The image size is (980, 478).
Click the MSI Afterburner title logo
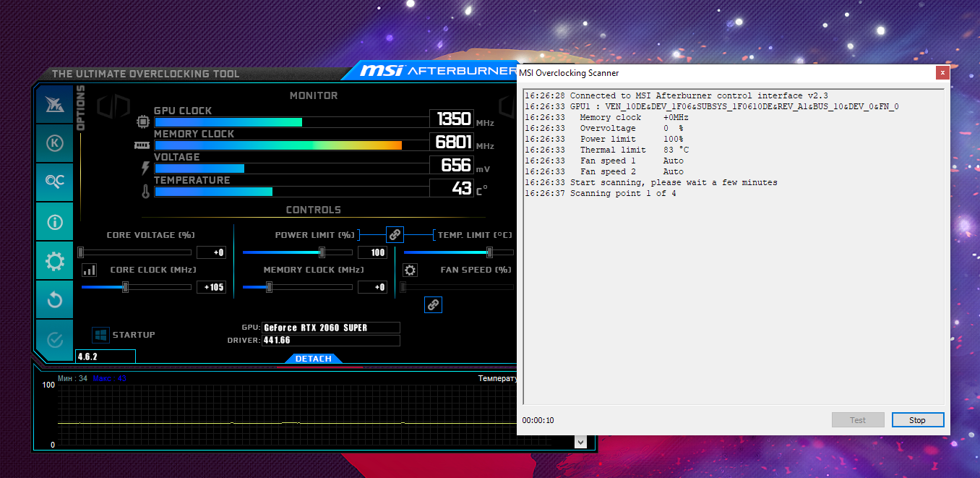click(437, 71)
